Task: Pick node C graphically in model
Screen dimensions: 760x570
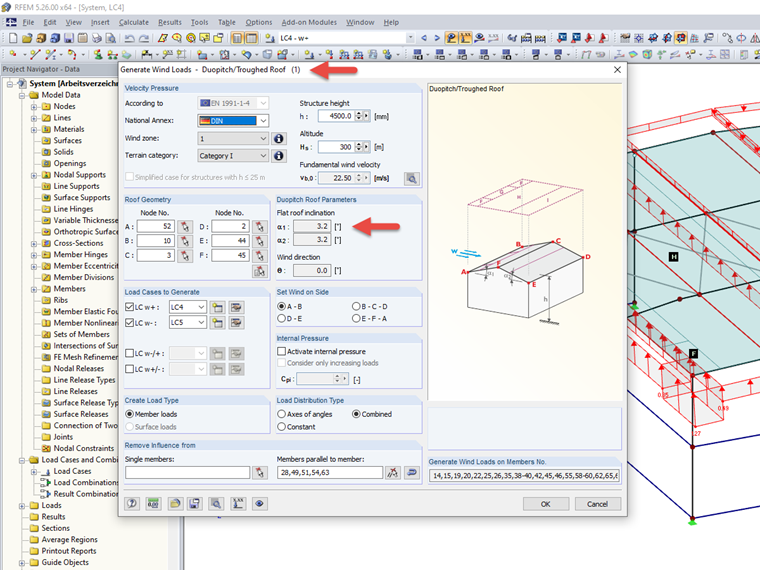Action: (185, 255)
